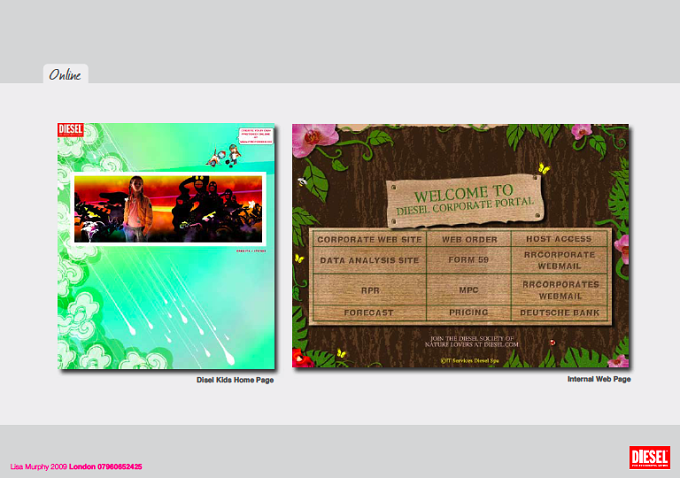Open the Corporate Web Site link
The image size is (680, 478).
click(x=369, y=239)
